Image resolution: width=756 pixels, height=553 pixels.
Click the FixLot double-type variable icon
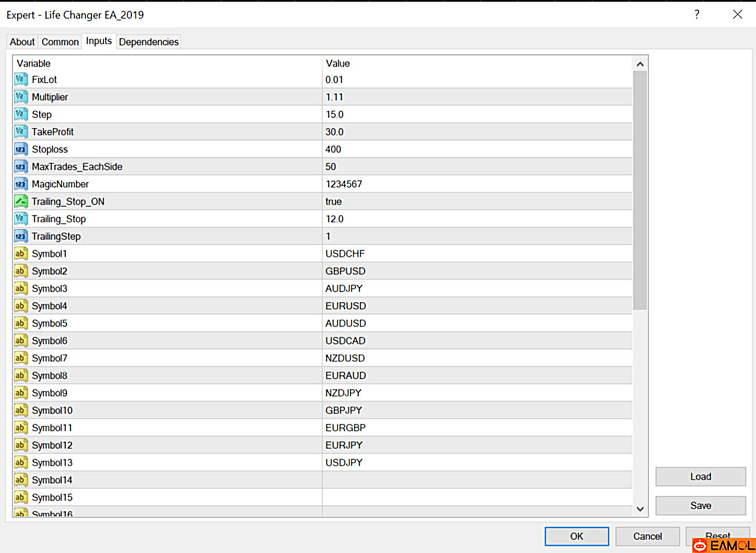[21, 79]
